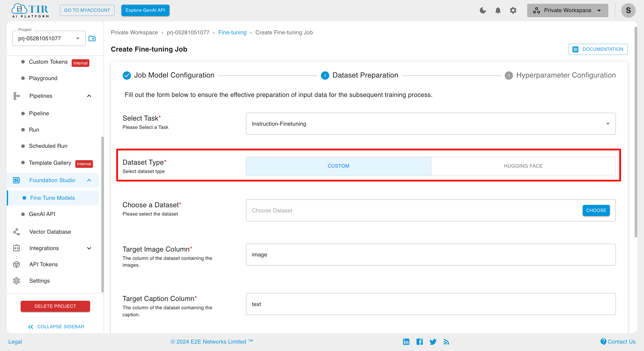Open the Project dropdown prj-05281051077
Screen dimensions: 644x351
click(49, 38)
